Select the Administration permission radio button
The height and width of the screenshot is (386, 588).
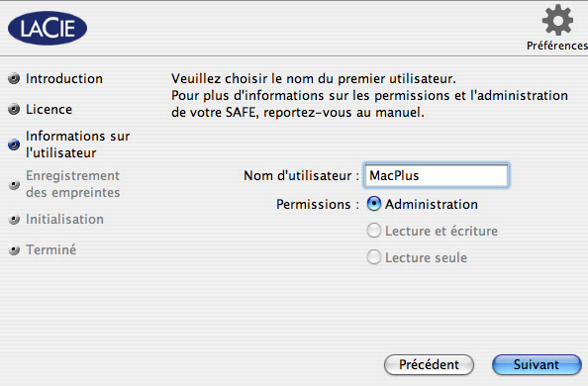(374, 204)
